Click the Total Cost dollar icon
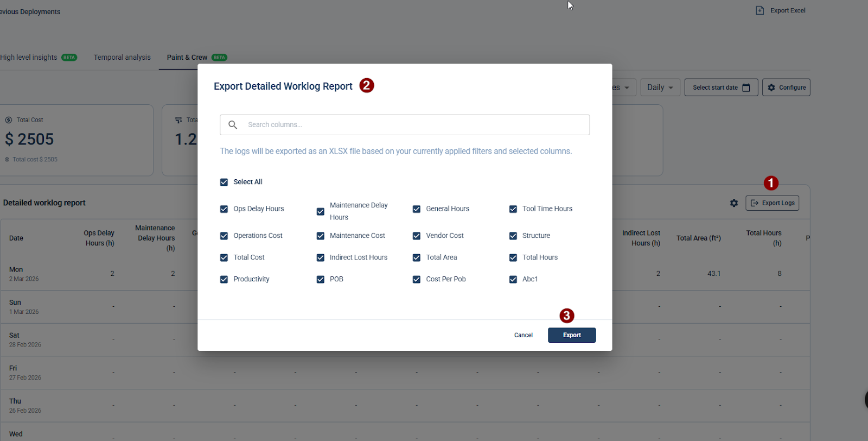Screen dimensions: 868x441 tap(9, 120)
